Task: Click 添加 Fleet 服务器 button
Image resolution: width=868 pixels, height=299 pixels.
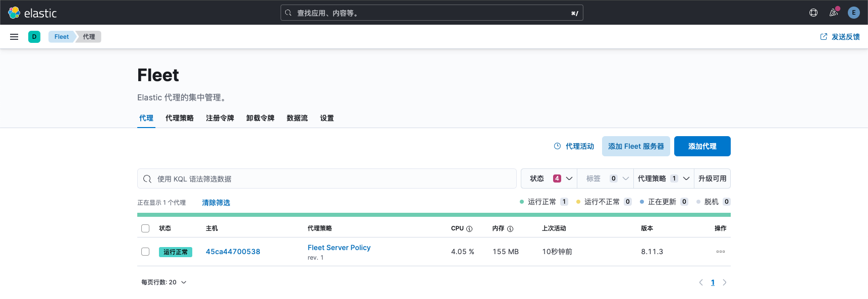Action: point(636,146)
